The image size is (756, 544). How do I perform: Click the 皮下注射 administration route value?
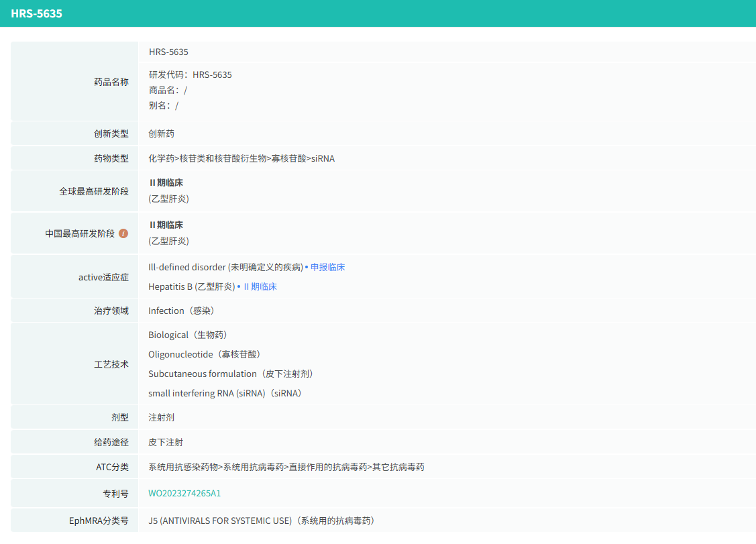pyautogui.click(x=166, y=442)
